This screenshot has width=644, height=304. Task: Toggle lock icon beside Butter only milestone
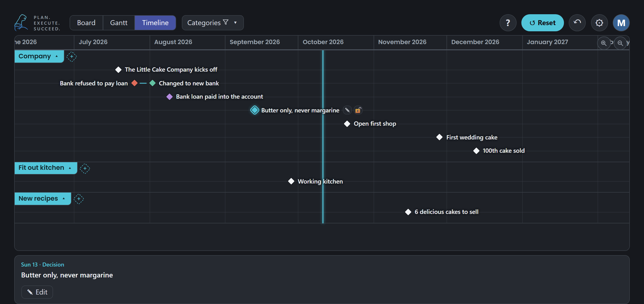358,110
